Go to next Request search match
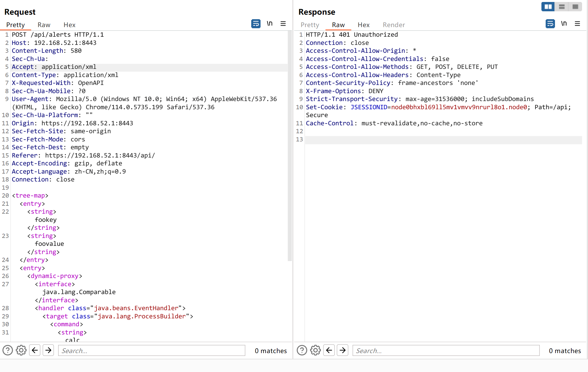Viewport: 588px width, 372px height. (x=48, y=350)
